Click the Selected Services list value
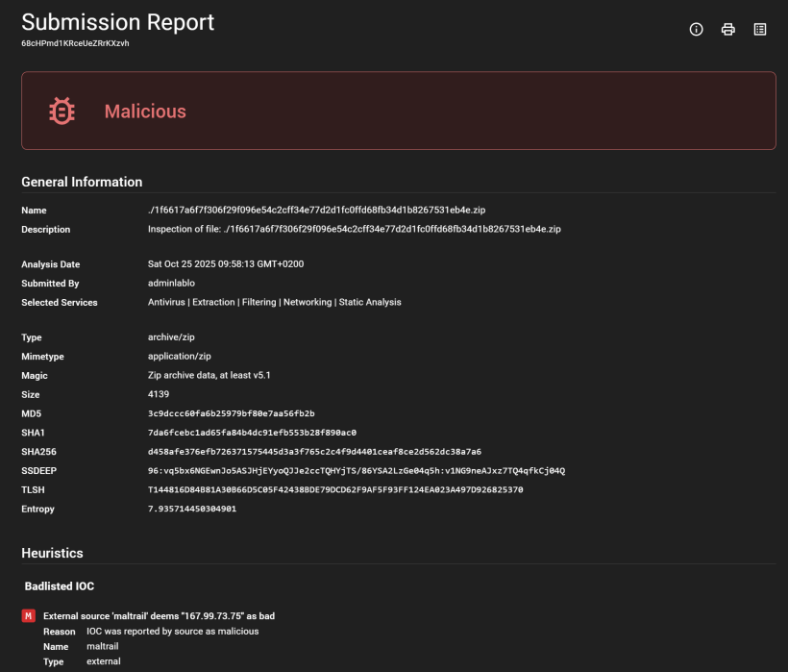 point(274,302)
